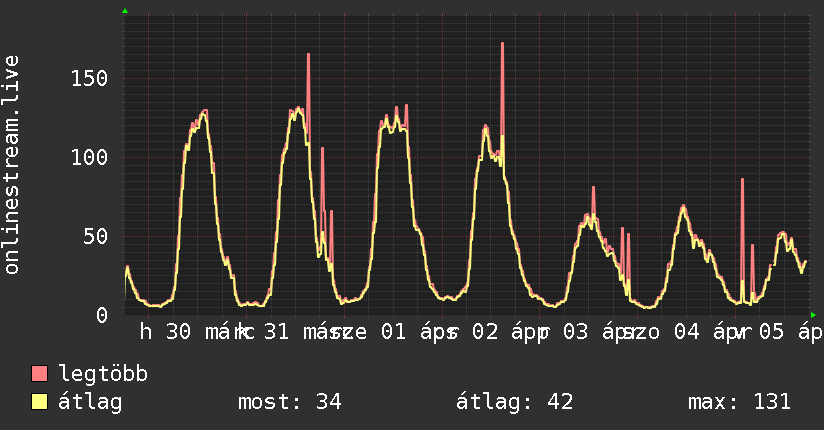Click the green arrow atop the y-axis
The image size is (824, 430).
click(x=125, y=11)
